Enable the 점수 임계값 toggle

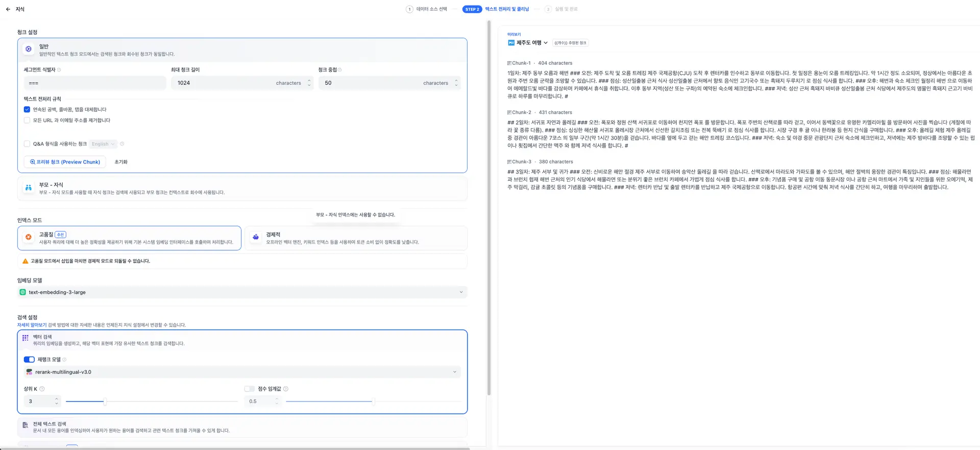click(x=249, y=389)
